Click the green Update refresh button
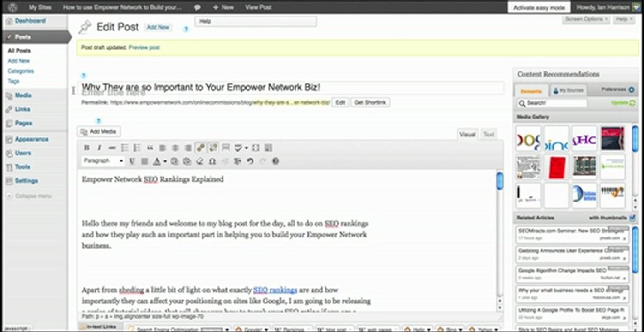This screenshot has width=644, height=332. (623, 103)
